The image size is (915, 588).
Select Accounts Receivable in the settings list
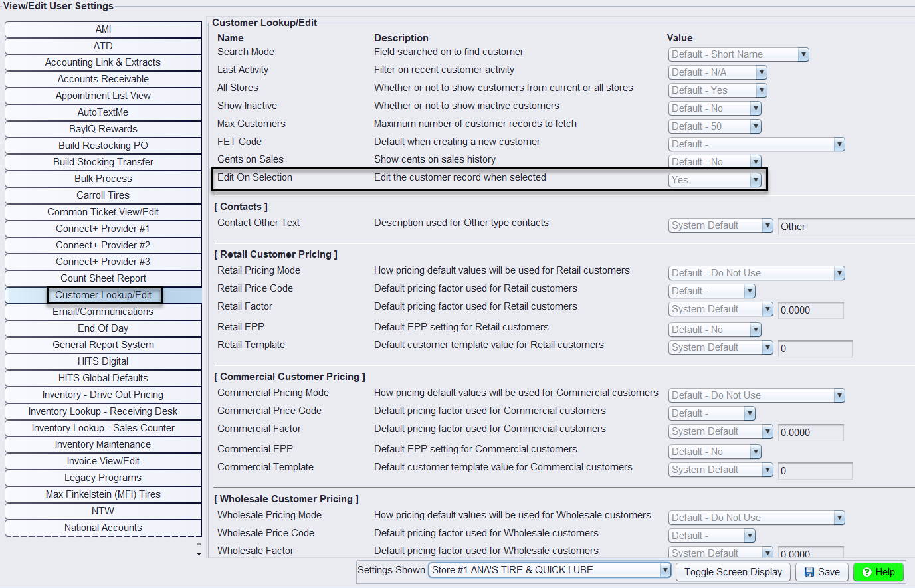[103, 79]
